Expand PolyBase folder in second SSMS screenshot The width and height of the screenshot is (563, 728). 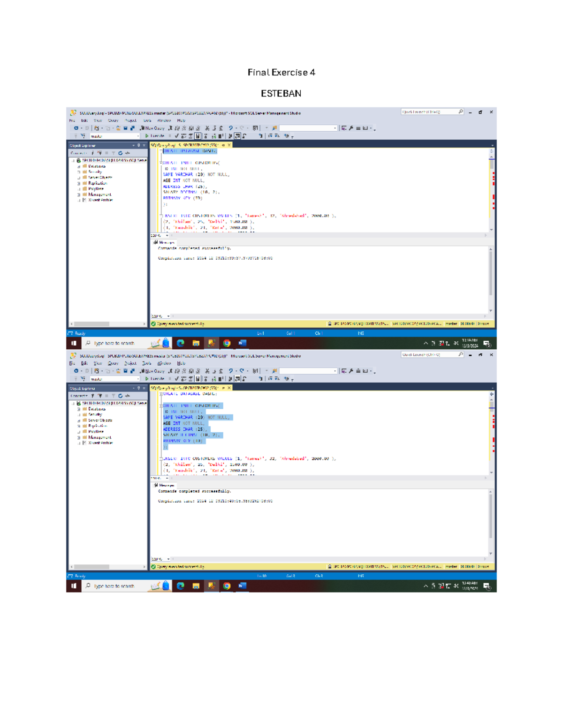79,432
